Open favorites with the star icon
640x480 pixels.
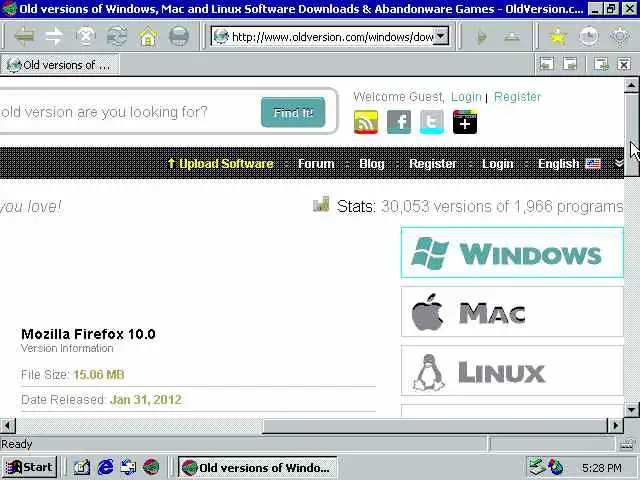558,37
